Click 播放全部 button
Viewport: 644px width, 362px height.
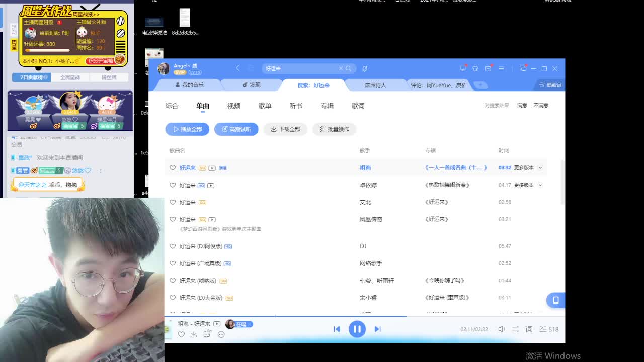(x=187, y=129)
